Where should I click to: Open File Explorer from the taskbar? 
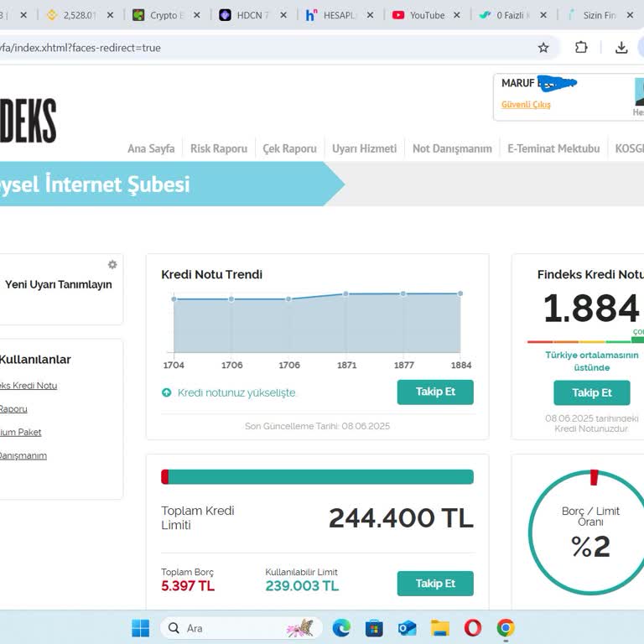pyautogui.click(x=439, y=628)
